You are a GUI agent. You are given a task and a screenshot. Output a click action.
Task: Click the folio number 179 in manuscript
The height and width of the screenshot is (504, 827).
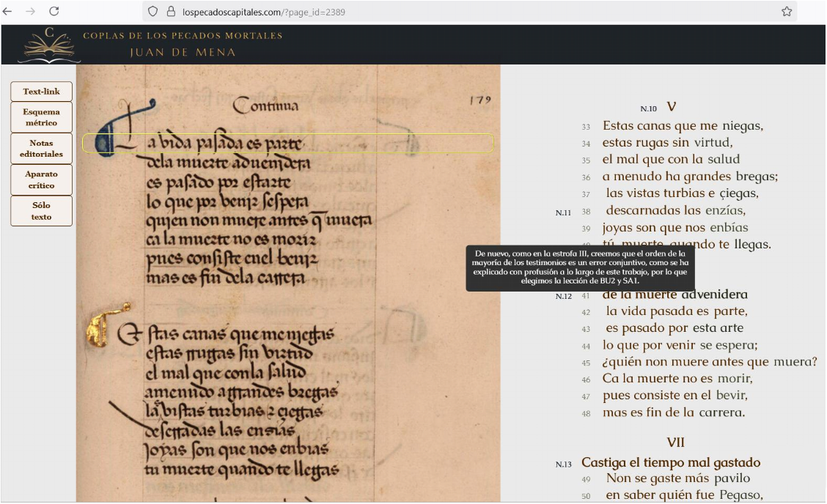tap(480, 100)
